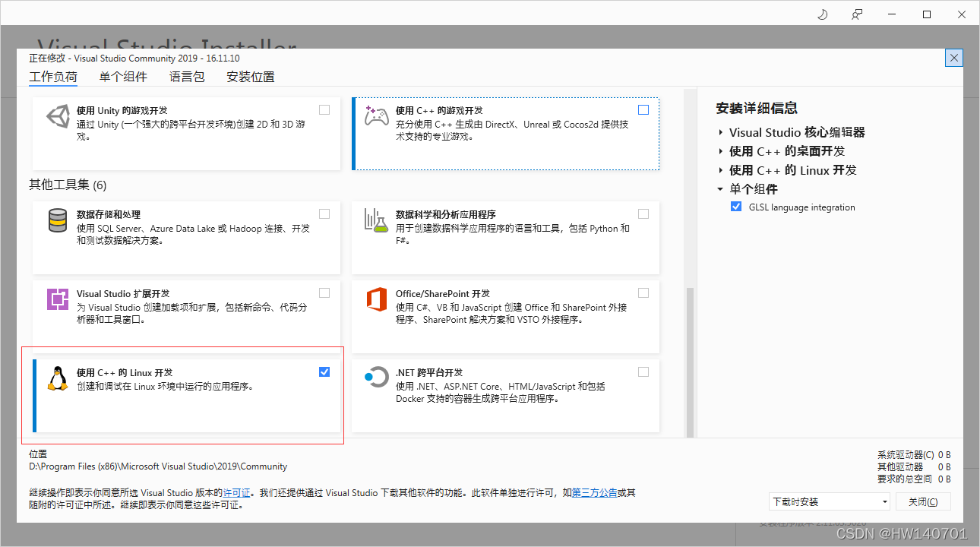This screenshot has height=547, width=980.
Task: Expand C++ Linux development details
Action: [720, 170]
